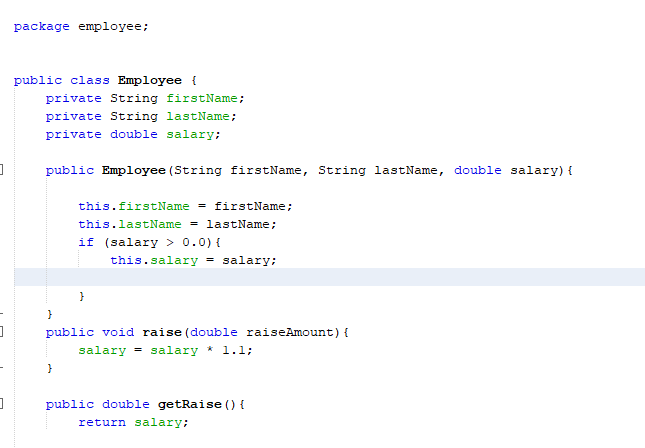645x448 pixels.
Task: Click the "0.0" literal
Action: [x=194, y=242]
